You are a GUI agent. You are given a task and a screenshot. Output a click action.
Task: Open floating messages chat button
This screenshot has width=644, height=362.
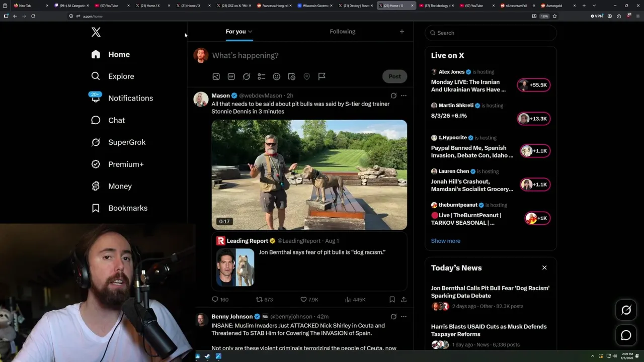point(626,335)
